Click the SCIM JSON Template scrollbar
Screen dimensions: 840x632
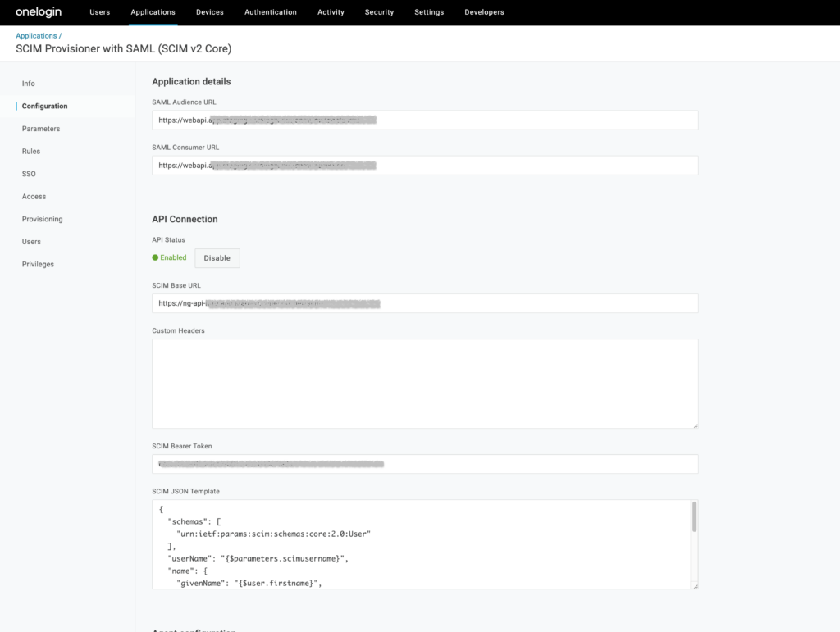(694, 517)
